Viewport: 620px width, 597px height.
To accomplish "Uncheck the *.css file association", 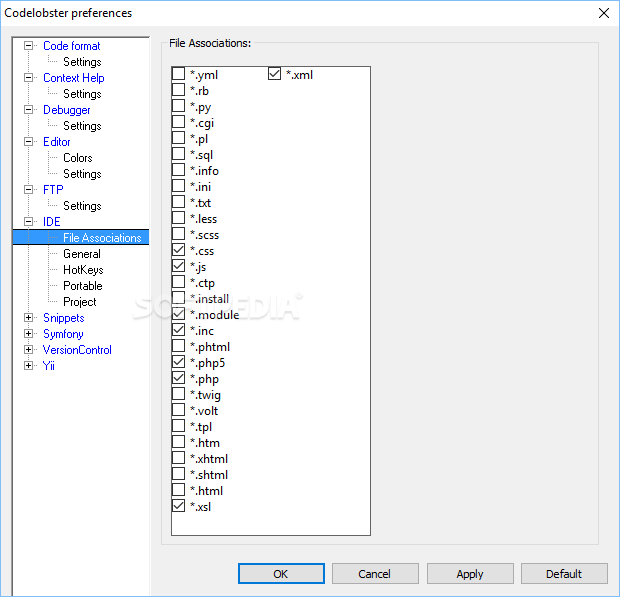I will [178, 250].
